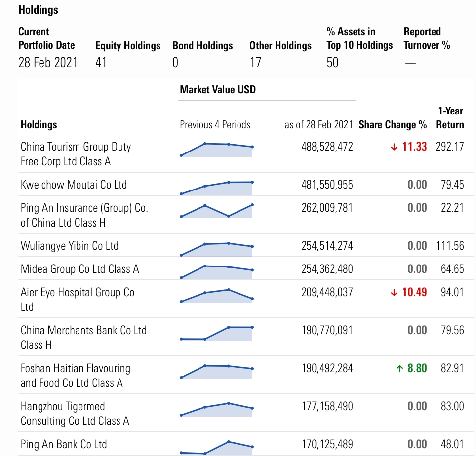The width and height of the screenshot is (476, 456).
Task: Select Ping An Insurance (Group) Class H holding
Action: click(x=84, y=215)
